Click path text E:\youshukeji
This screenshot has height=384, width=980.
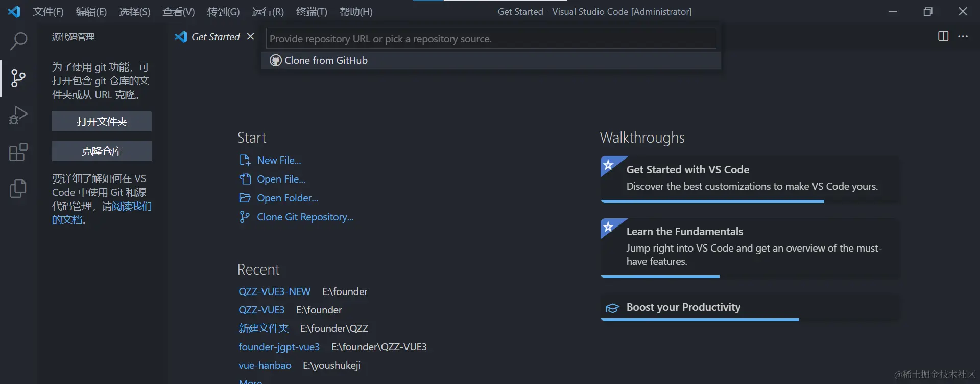tap(331, 365)
